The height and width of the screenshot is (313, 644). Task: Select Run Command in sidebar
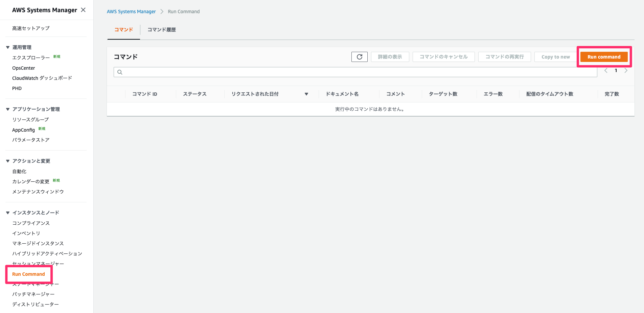[28, 274]
